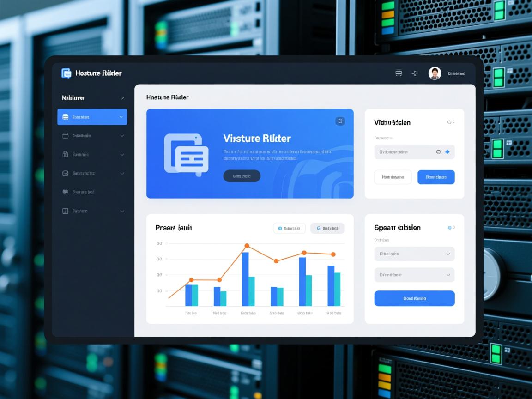This screenshot has width=532, height=399.
Task: Open the second dropdown in the Speam card
Action: click(414, 275)
